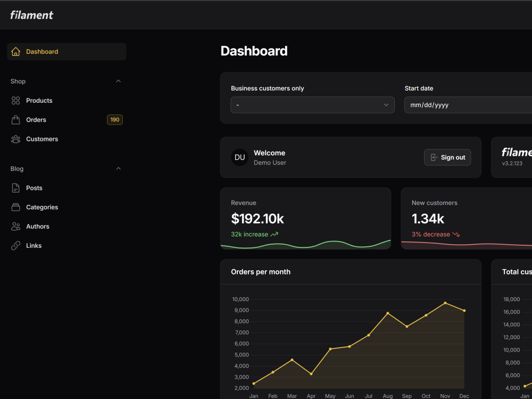Click the "Blog" group label
This screenshot has width=532, height=399.
(x=17, y=169)
